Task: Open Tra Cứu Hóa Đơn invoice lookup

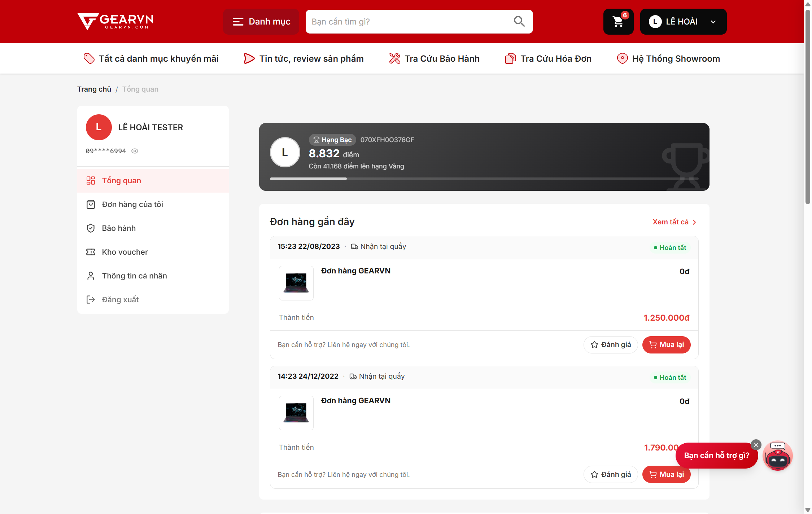Action: pos(548,58)
